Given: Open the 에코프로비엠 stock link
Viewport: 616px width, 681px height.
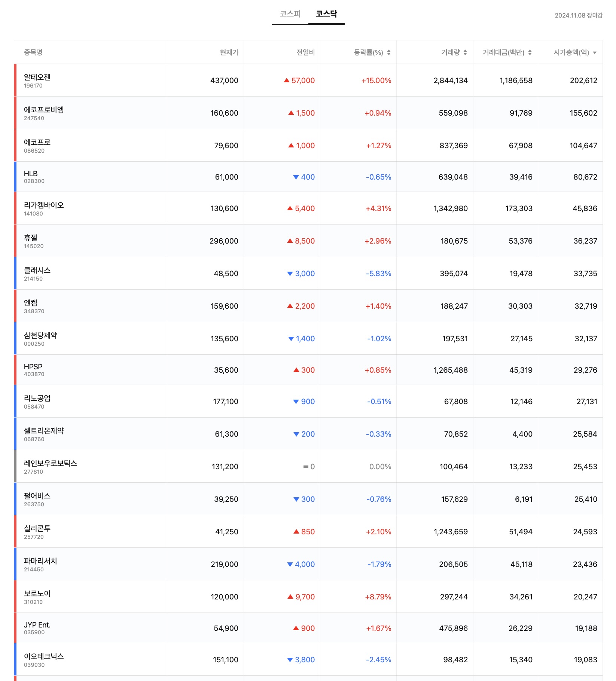Looking at the screenshot, I should click(44, 110).
